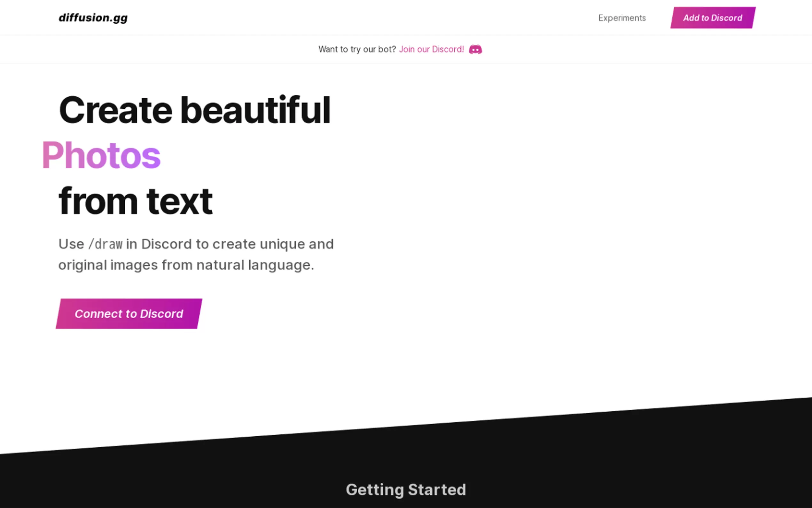The height and width of the screenshot is (508, 812).
Task: Click the word 'Use' starting the description
Action: click(x=71, y=244)
